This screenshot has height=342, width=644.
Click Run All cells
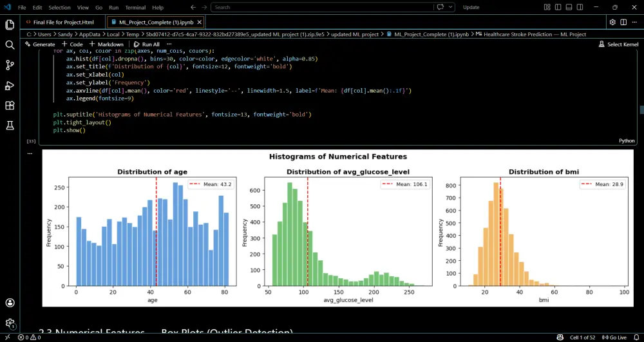click(147, 44)
